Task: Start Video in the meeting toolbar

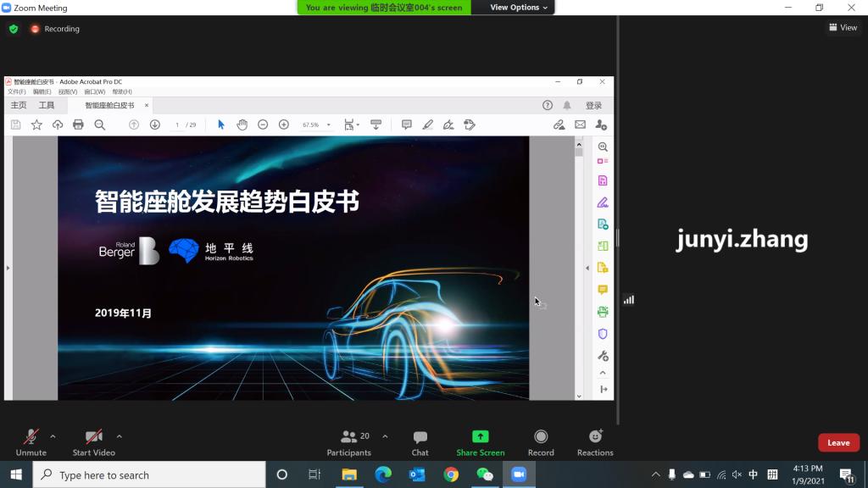Action: click(x=93, y=441)
